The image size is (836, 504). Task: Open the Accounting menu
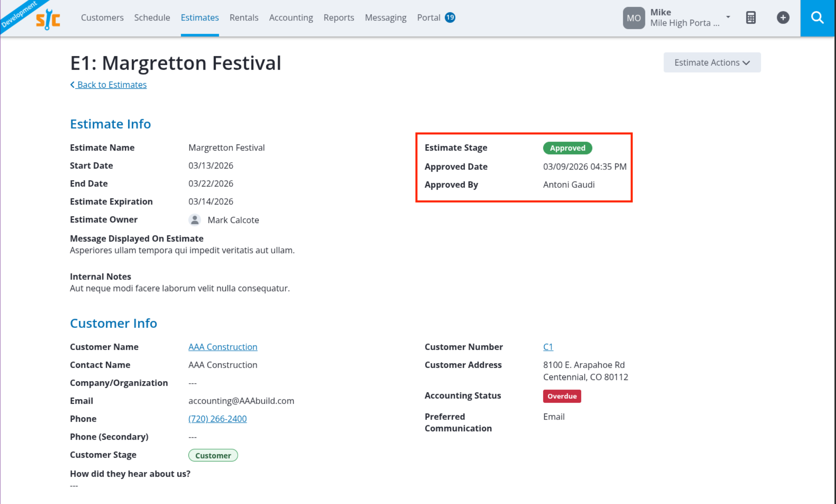tap(291, 18)
